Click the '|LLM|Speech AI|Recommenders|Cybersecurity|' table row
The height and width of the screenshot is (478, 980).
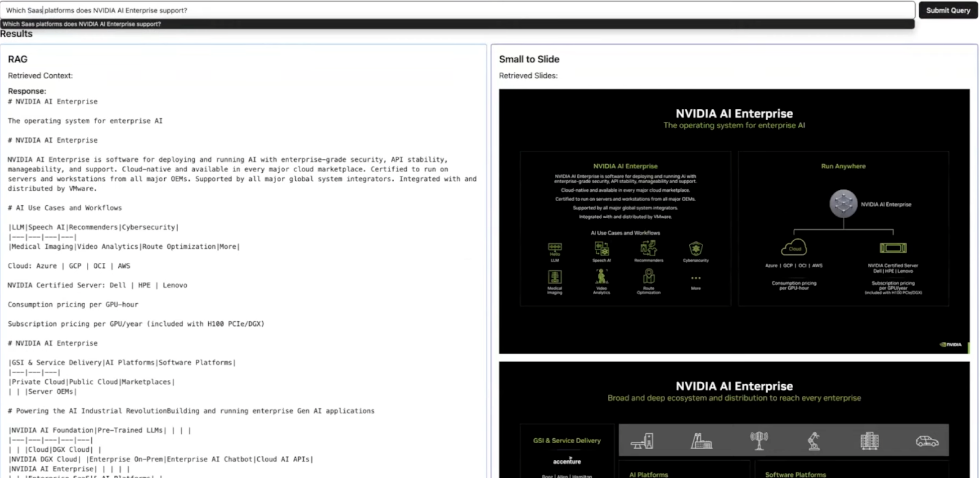point(94,227)
